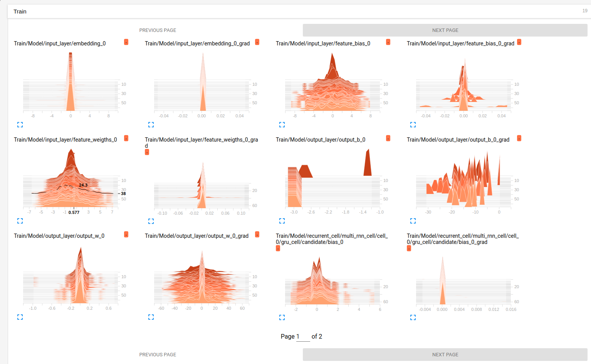Click the bottom PREVIOUS PAGE button
This screenshot has width=591, height=364.
(158, 354)
